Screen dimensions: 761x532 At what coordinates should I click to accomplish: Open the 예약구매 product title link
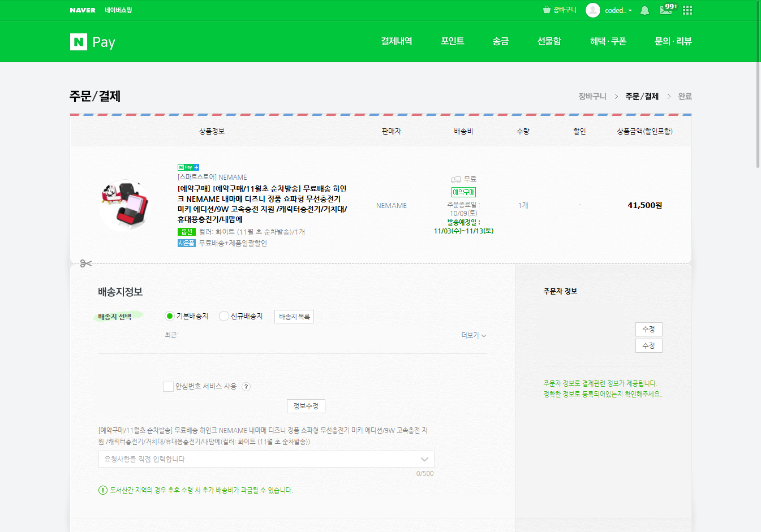tap(263, 204)
